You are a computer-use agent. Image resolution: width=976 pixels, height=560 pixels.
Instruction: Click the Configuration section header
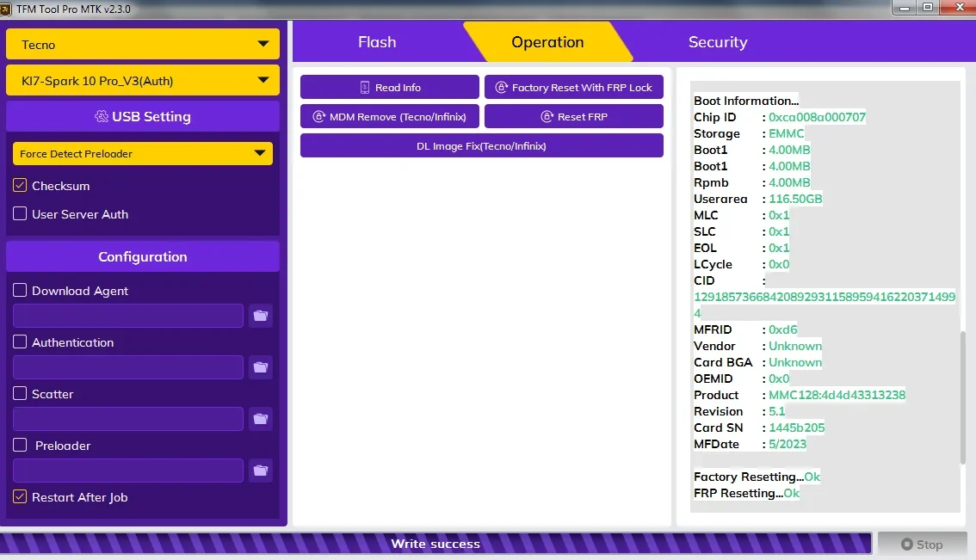click(143, 256)
